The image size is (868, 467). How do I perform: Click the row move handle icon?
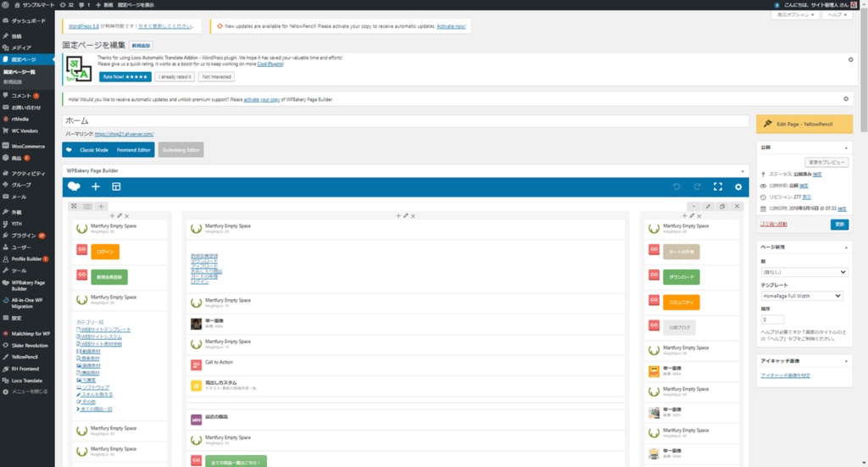[74, 207]
